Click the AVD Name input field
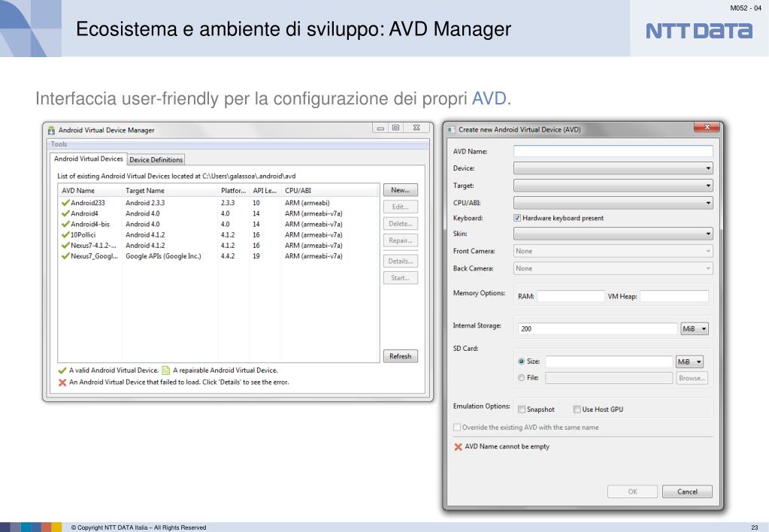The width and height of the screenshot is (769, 532). pos(613,152)
